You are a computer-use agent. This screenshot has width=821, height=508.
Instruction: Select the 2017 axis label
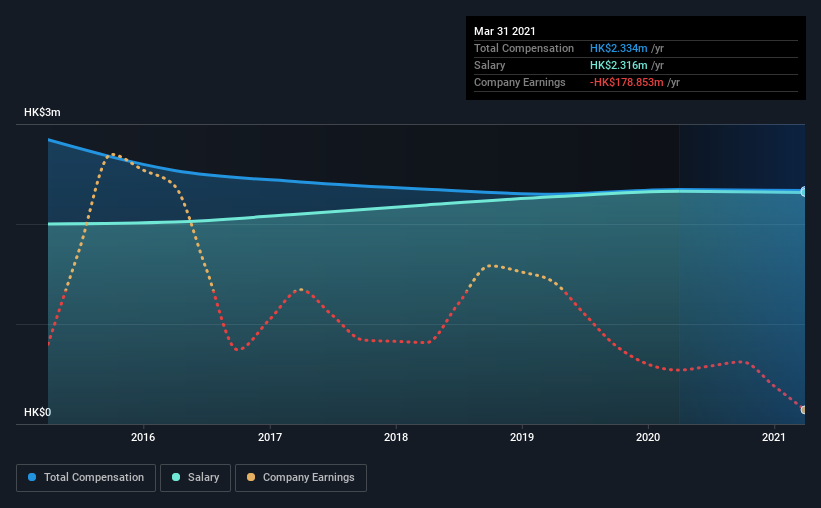point(270,437)
